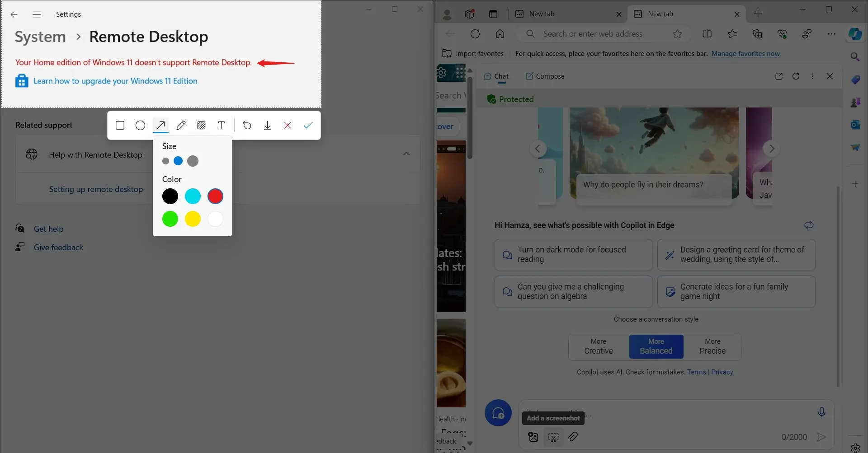Collapse the Help with Remote Desktop section

(406, 154)
